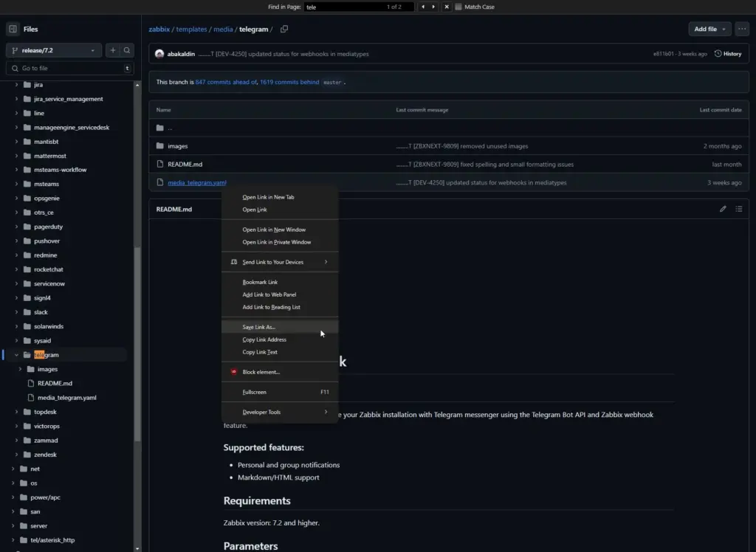This screenshot has width=756, height=552.
Task: Click README.md file icon in file table
Action: coord(160,165)
